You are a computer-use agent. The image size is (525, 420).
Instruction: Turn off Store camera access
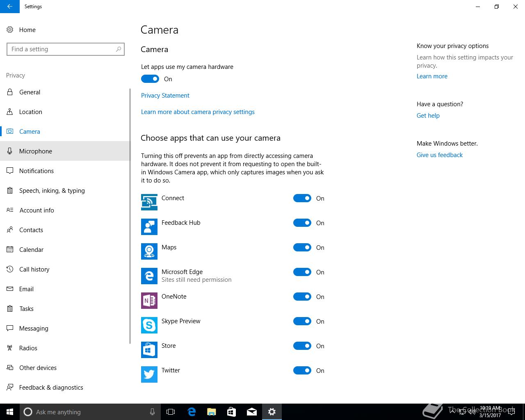(302, 346)
